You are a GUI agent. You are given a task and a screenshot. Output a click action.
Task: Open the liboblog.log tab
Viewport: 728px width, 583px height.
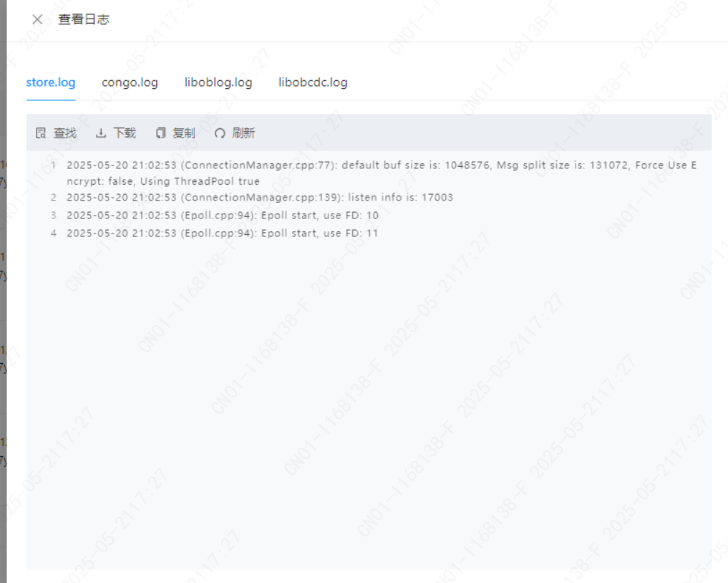tap(218, 82)
